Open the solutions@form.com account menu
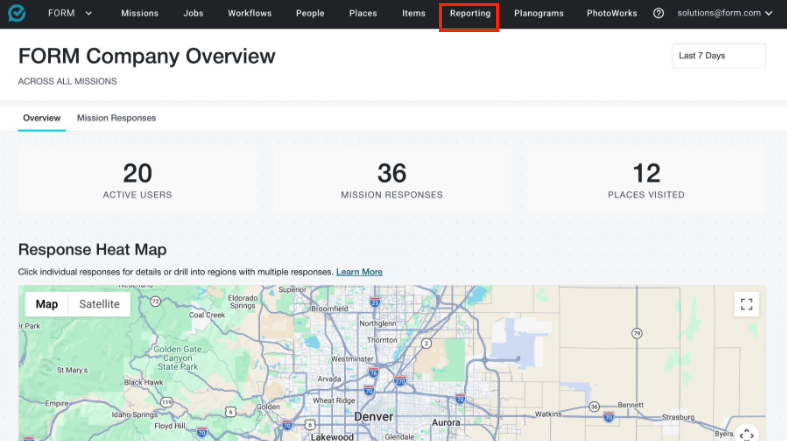Viewport: 787px width, 441px height. 725,13
